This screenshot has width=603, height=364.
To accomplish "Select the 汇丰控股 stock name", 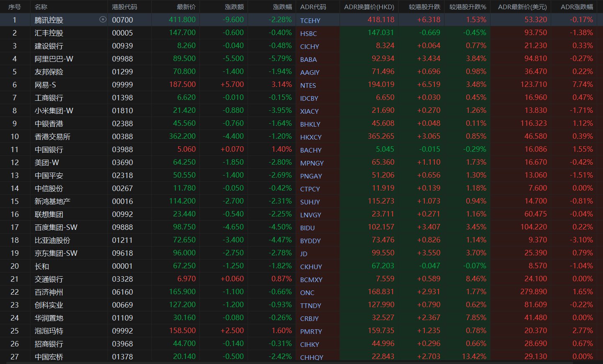I will [49, 33].
